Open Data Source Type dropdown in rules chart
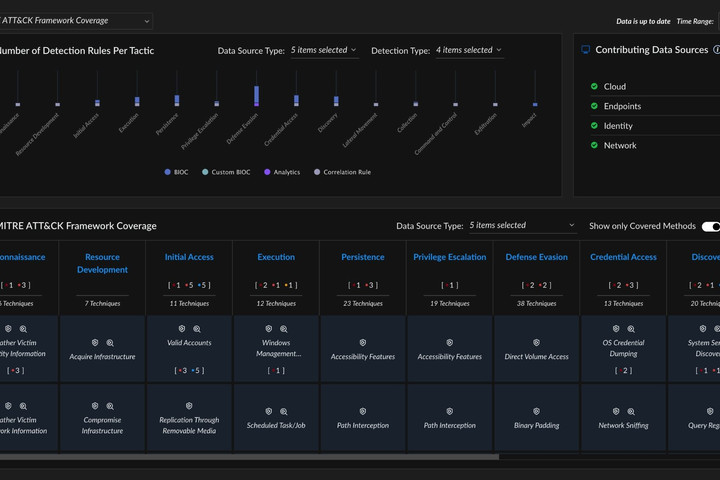 [x=324, y=50]
